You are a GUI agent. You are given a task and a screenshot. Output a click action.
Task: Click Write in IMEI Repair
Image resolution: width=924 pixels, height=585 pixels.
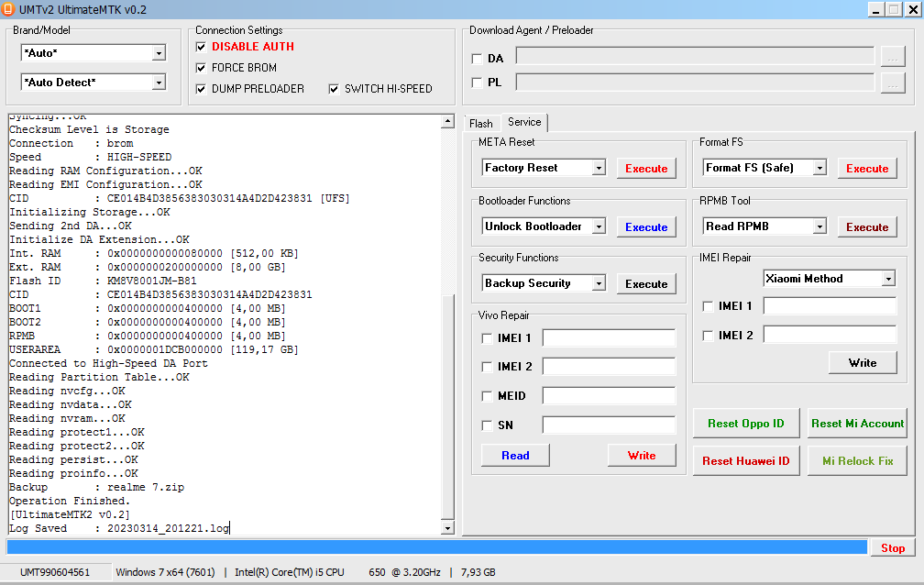click(863, 363)
